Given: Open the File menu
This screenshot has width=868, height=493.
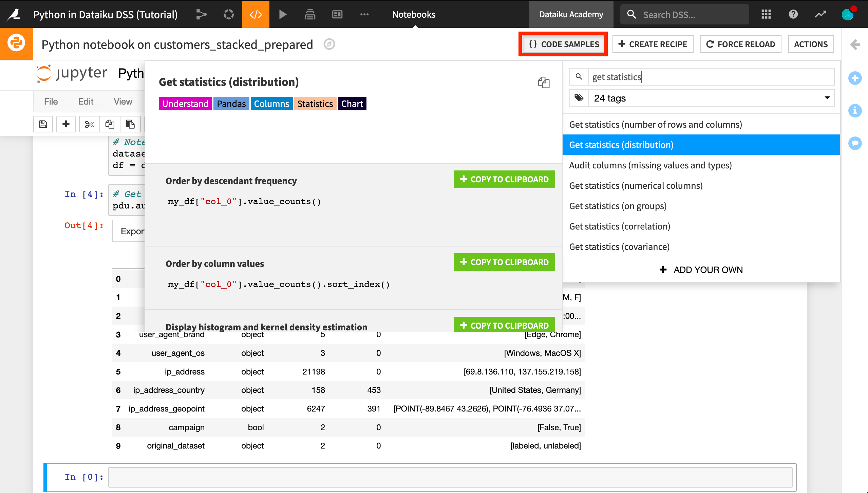Looking at the screenshot, I should point(51,102).
